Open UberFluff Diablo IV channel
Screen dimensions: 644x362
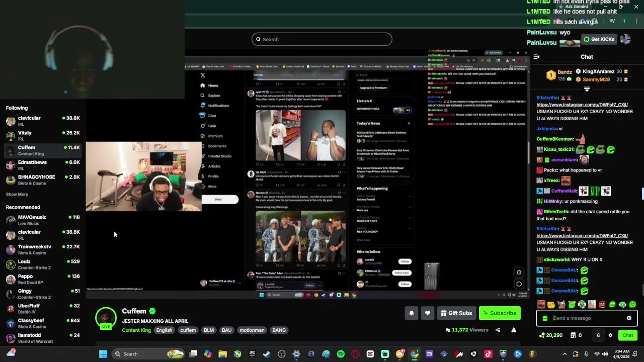click(x=43, y=308)
